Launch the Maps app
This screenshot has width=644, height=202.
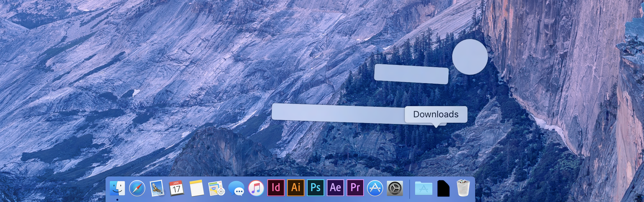point(216,188)
